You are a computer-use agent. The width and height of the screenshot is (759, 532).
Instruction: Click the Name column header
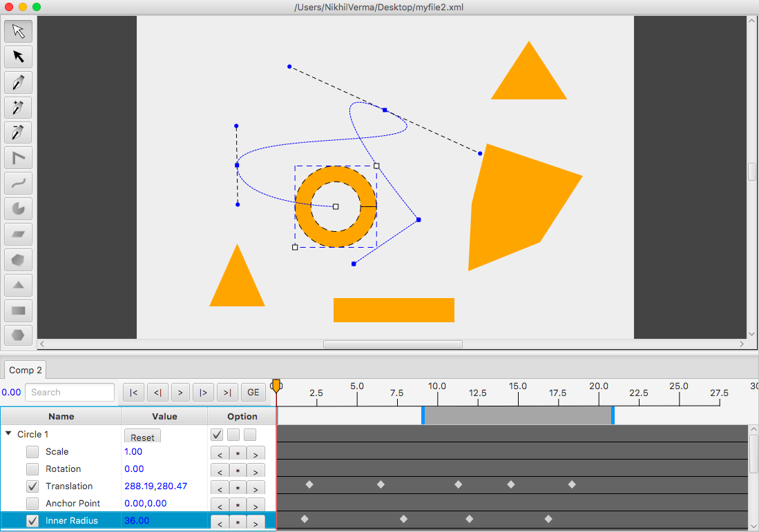pos(61,416)
